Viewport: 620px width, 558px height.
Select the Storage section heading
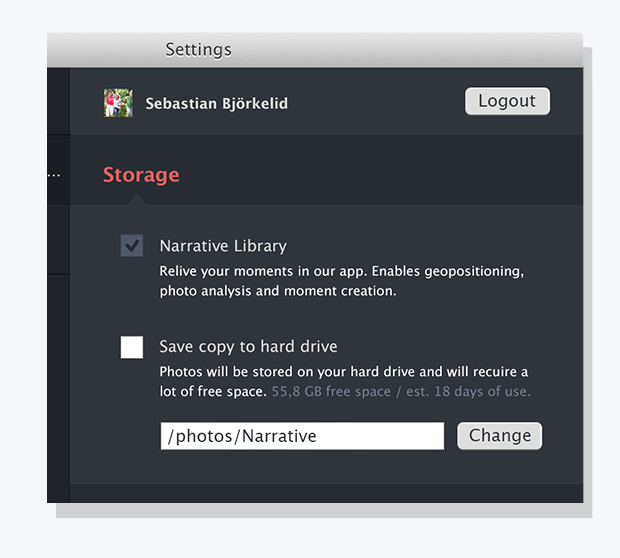point(141,175)
